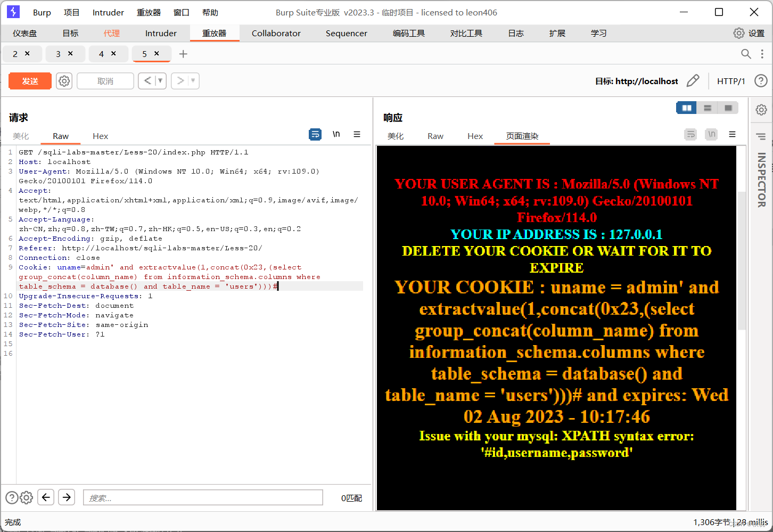Switch to 扩展 tab
The height and width of the screenshot is (532, 773).
coord(557,33)
